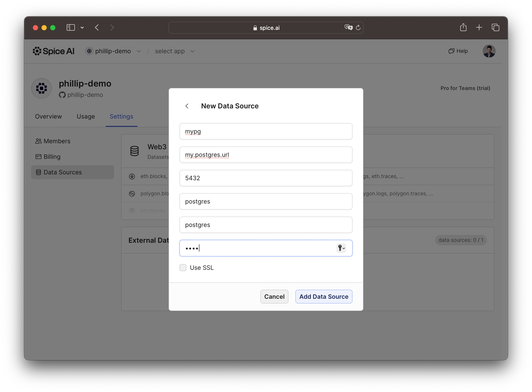
Task: Click the Spice AI logo
Action: [54, 51]
